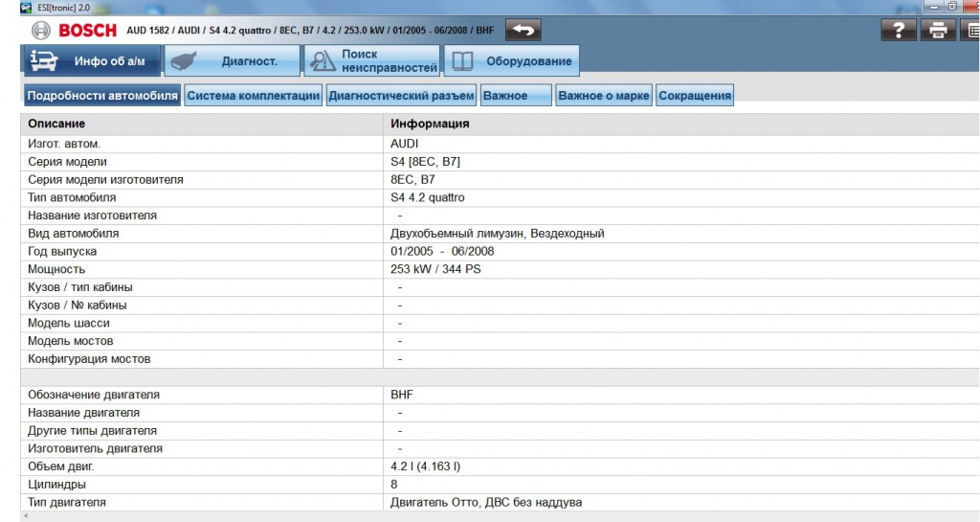This screenshot has height=522, width=980.
Task: Click the Кузов / тип кабины label
Action: (80, 287)
